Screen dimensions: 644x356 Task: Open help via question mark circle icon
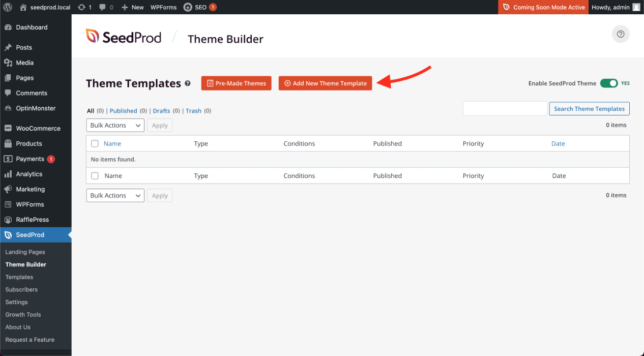point(620,35)
